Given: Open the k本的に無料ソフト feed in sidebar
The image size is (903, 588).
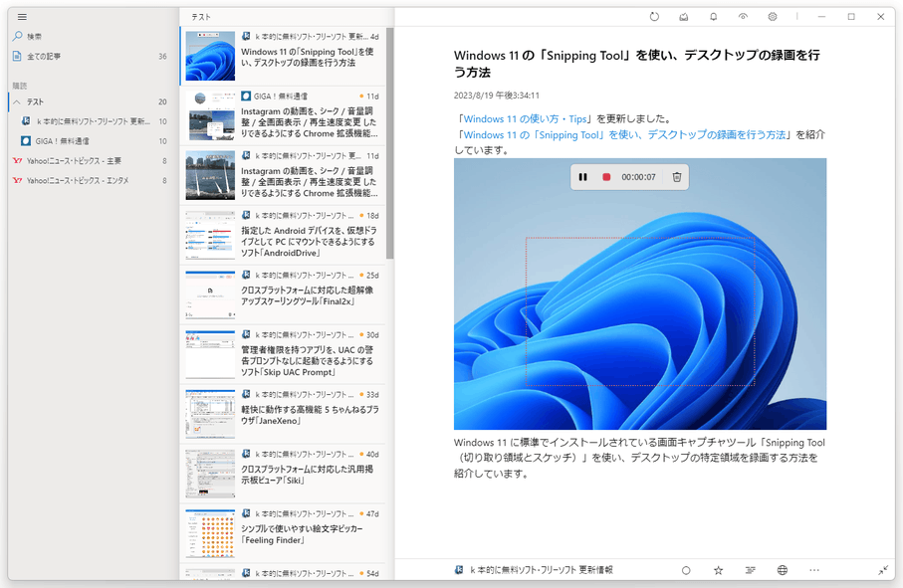Looking at the screenshot, I should point(93,121).
